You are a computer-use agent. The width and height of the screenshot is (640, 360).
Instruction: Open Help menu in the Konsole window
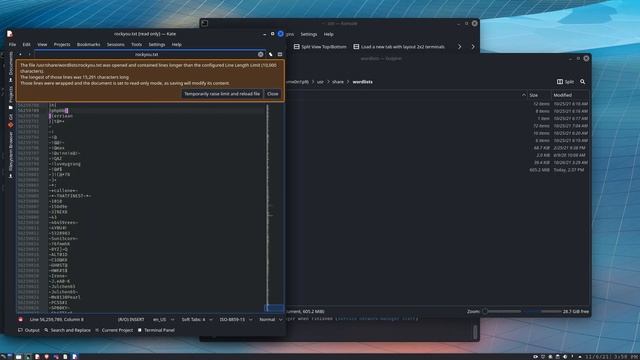pyautogui.click(x=329, y=34)
